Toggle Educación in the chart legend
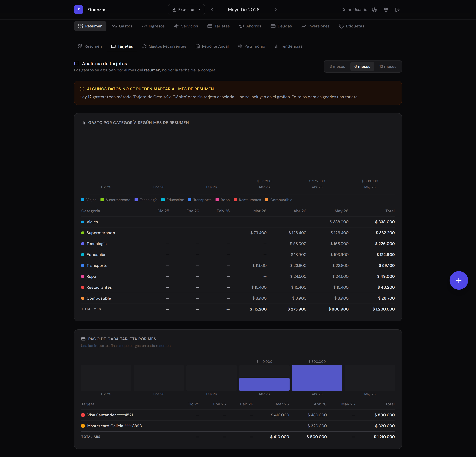Screen dimensions: 476x457 pos(173,200)
